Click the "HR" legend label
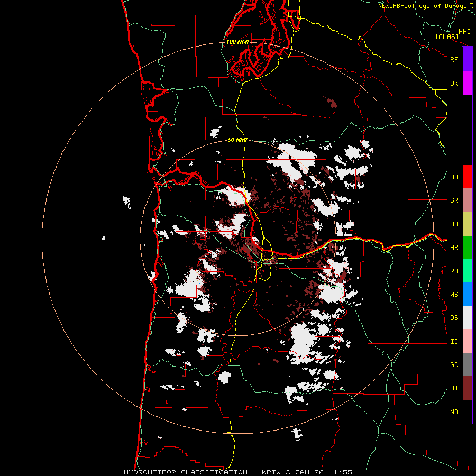 [x=454, y=247]
